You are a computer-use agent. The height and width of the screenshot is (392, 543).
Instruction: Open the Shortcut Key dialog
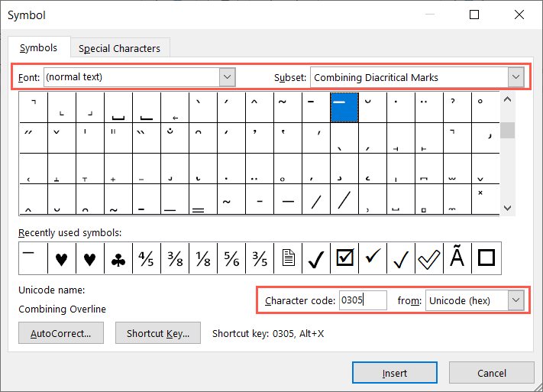pyautogui.click(x=158, y=333)
